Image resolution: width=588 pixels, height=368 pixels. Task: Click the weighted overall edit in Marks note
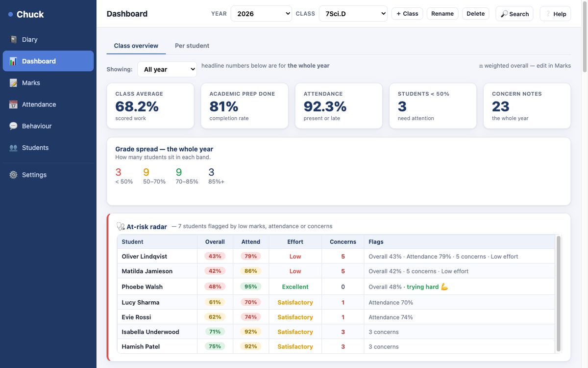coord(525,66)
